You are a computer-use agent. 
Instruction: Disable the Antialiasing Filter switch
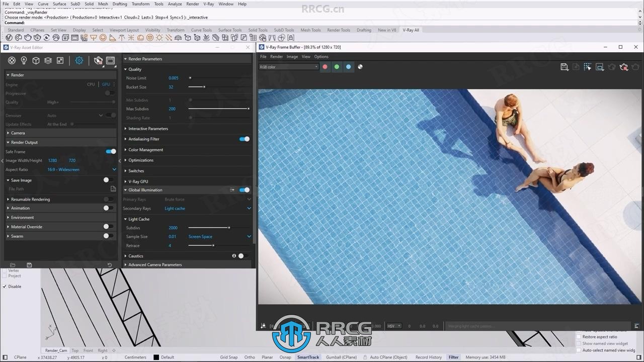pos(244,139)
